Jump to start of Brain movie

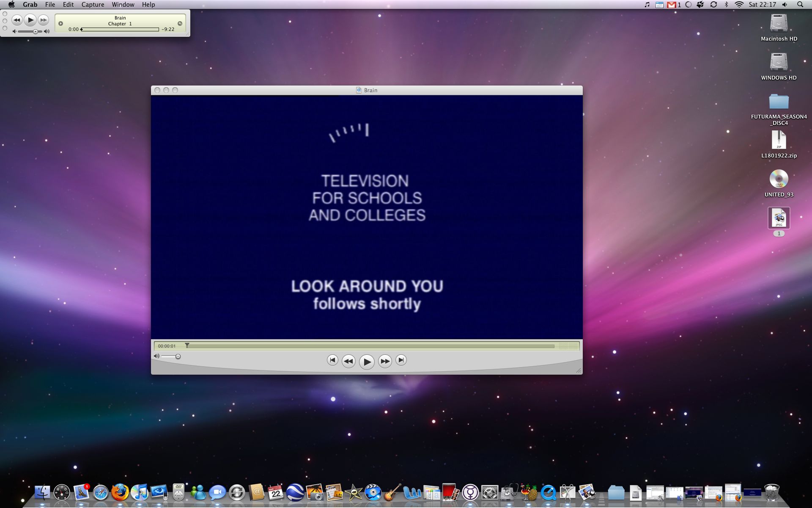332,360
